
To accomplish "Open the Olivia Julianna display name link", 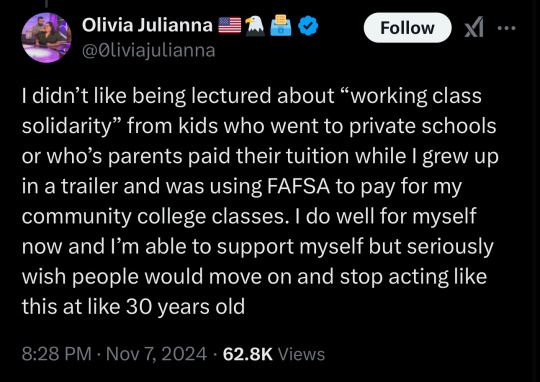I will (x=147, y=25).
